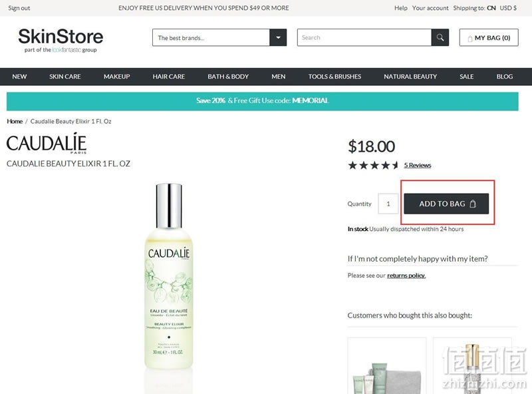Select the Quantity field
This screenshot has height=394, width=532.
pos(388,204)
